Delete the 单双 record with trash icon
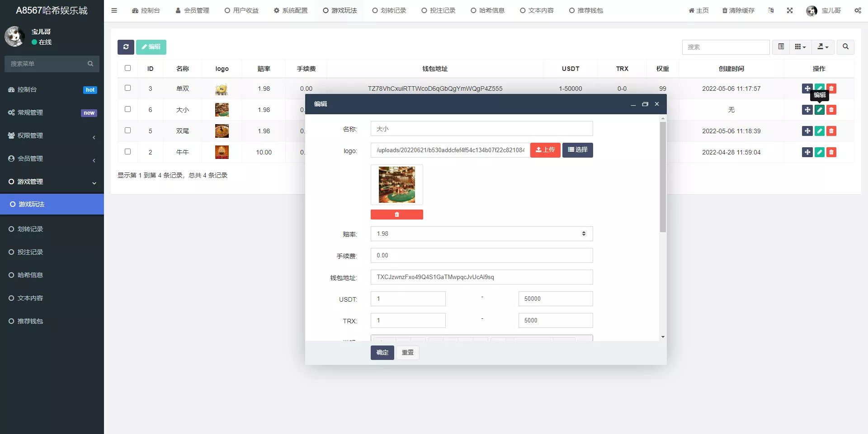 click(x=831, y=89)
